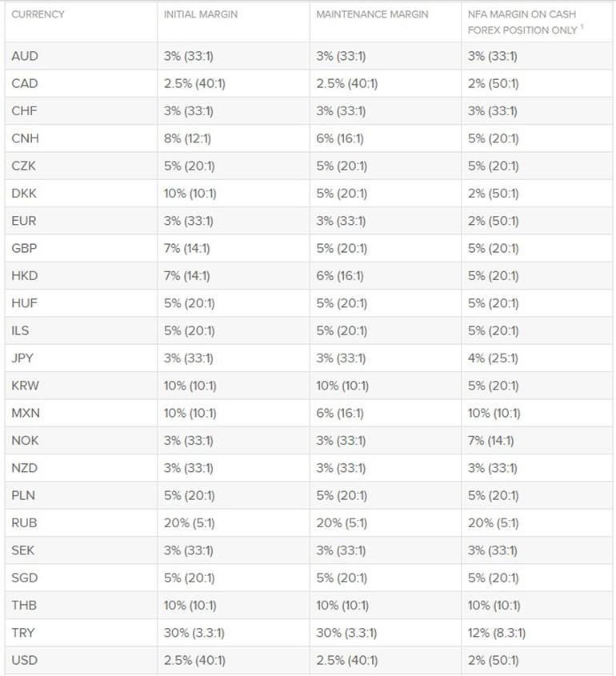Click the TRY NFA margin 12% (8.3:1)
The width and height of the screenshot is (616, 676).
497,633
